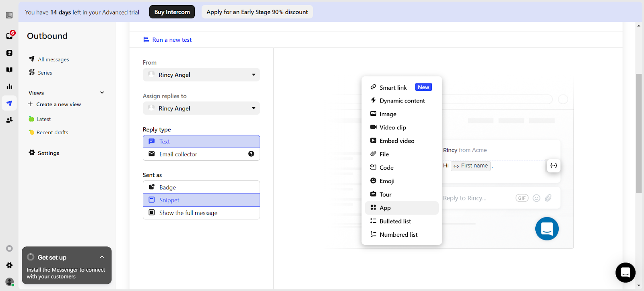Screen dimensions: 644x291
Task: Select Embed video from the insert menu
Action: (x=396, y=141)
